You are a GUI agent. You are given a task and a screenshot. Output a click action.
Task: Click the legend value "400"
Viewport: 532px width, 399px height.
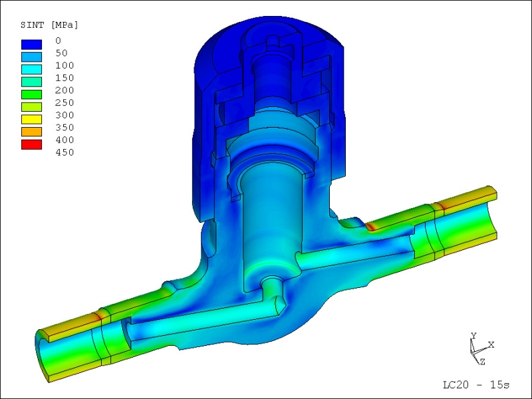tap(65, 140)
